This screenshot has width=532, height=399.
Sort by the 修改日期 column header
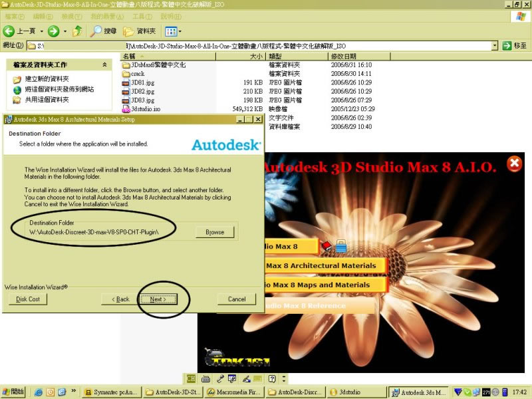[x=359, y=57]
